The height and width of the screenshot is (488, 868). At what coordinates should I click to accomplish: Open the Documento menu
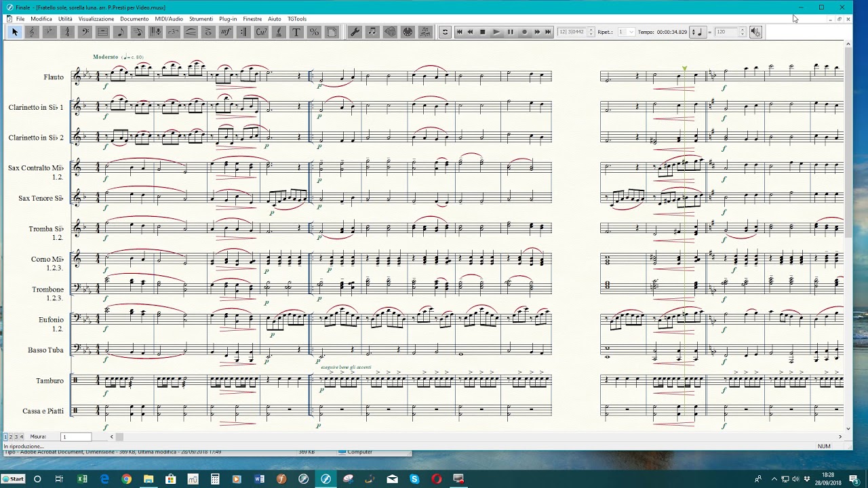[x=134, y=19]
